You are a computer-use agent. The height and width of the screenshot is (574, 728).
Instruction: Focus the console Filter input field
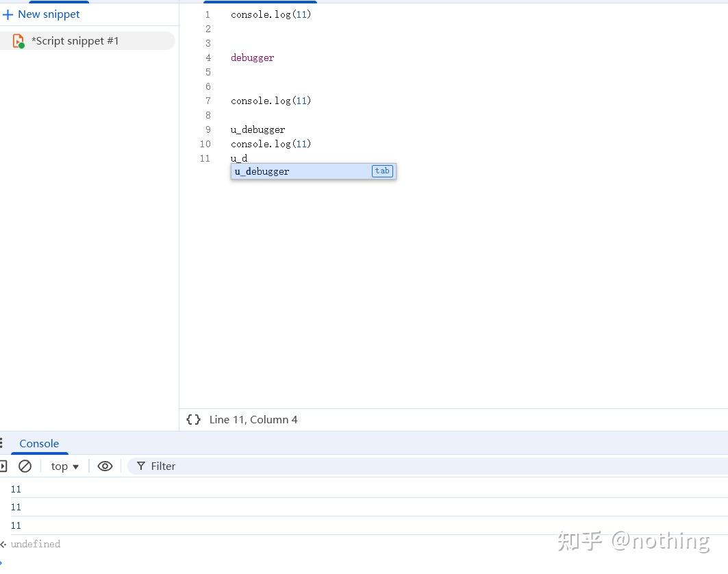coord(427,466)
